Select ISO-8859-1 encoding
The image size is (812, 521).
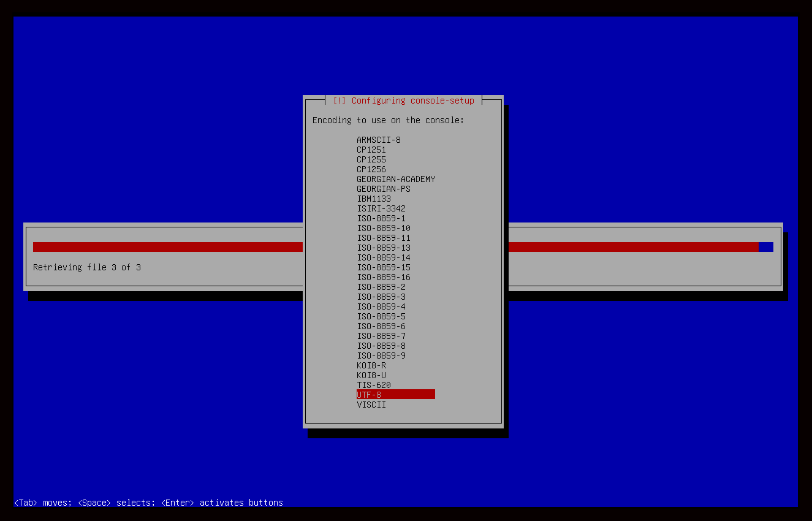pos(381,218)
